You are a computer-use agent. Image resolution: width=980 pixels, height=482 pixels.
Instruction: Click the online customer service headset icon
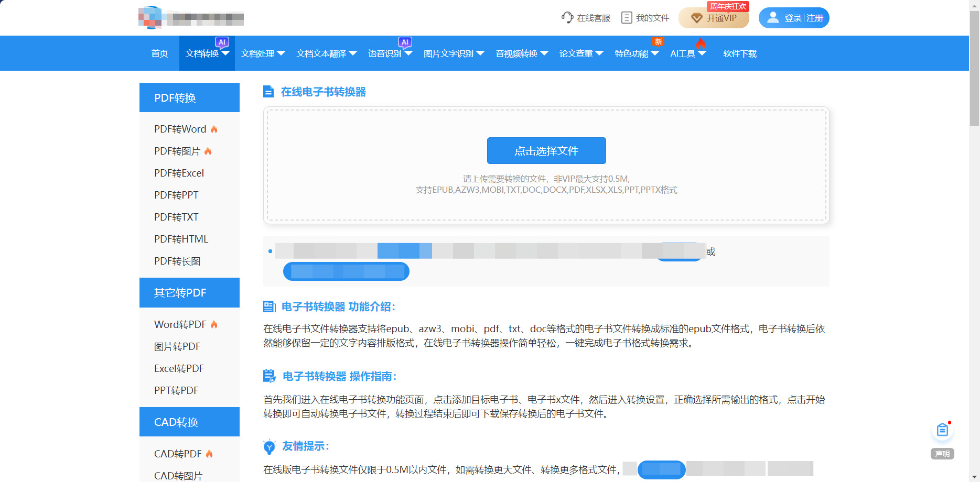point(567,17)
